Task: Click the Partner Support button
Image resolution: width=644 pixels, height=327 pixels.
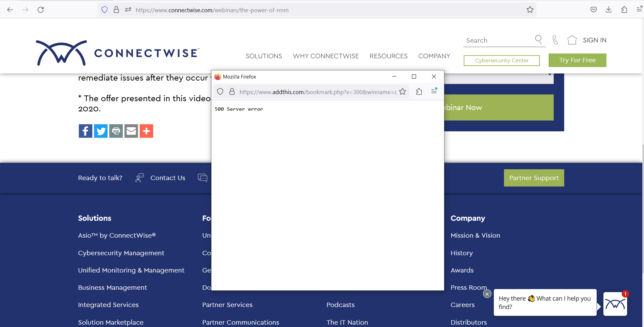Action: pos(534,178)
